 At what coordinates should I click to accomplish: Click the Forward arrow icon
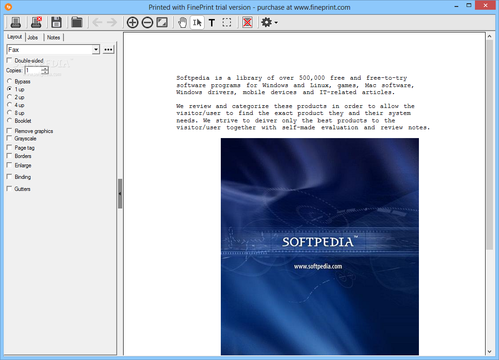(112, 22)
